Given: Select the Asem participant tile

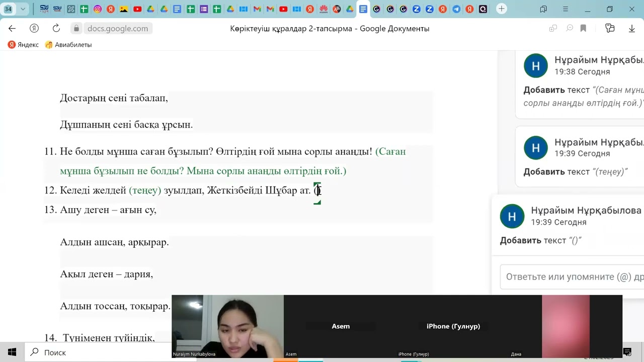Looking at the screenshot, I should (x=341, y=326).
